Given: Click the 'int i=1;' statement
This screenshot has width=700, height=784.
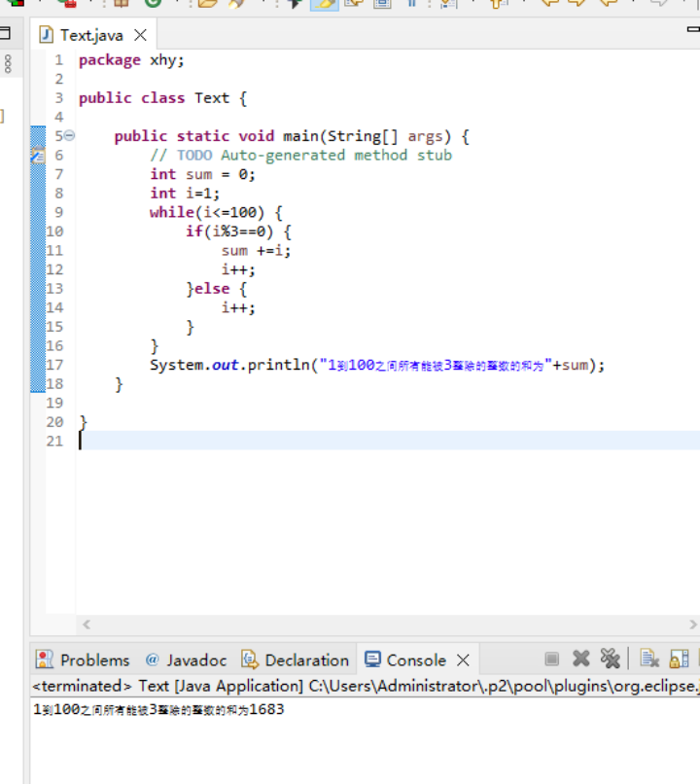Looking at the screenshot, I should tap(185, 193).
